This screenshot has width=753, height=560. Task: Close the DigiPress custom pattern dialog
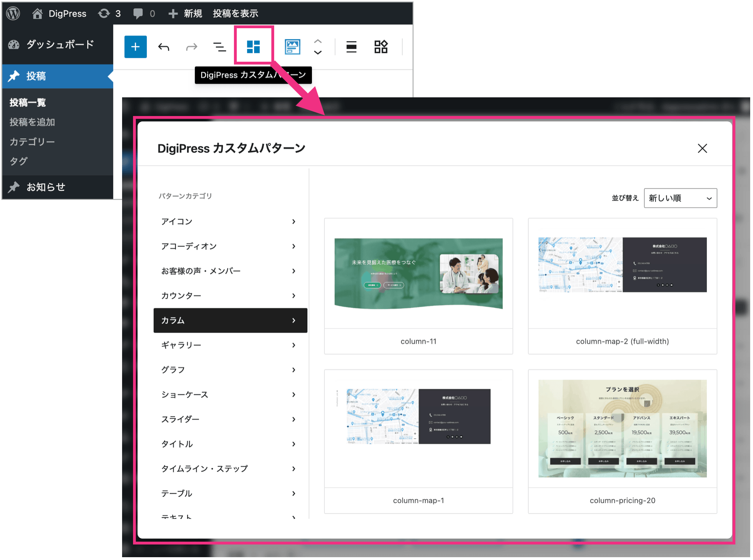click(x=702, y=148)
